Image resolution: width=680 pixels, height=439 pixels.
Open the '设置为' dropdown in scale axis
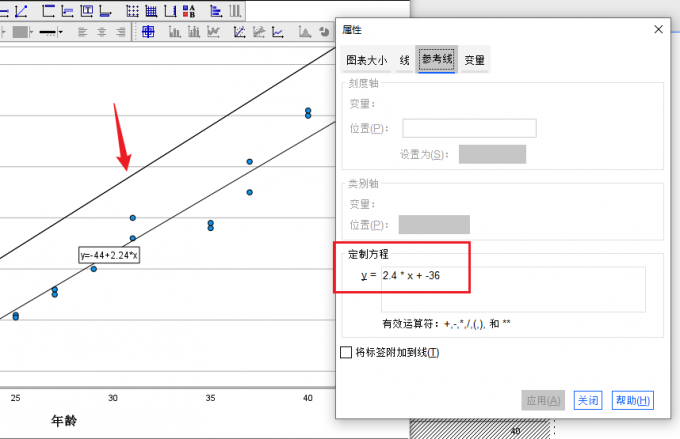(x=492, y=154)
